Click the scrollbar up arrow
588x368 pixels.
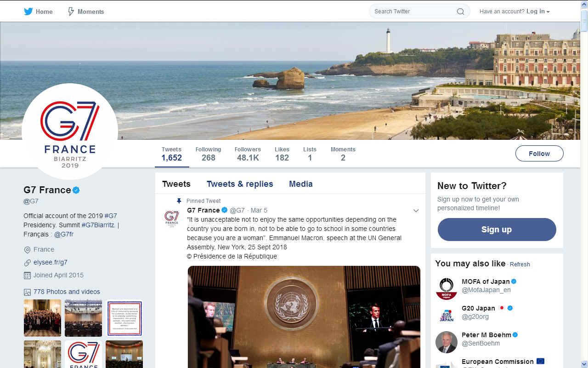coord(584,4)
